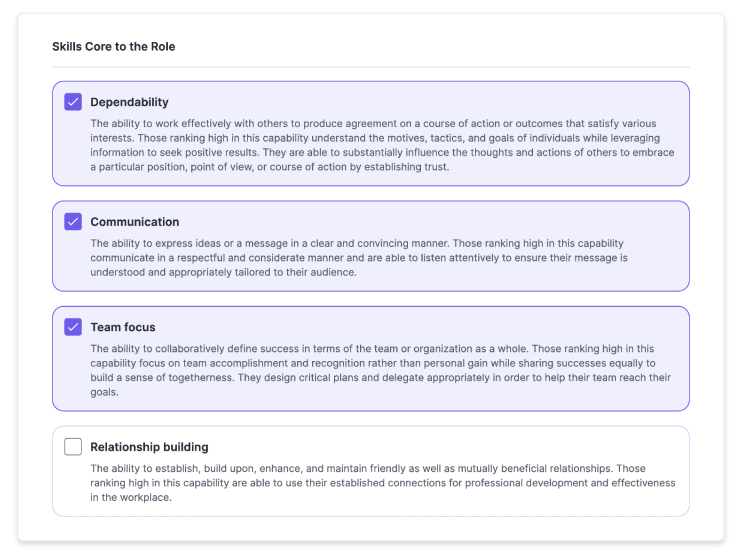Viewport: 742px width, 560px height.
Task: Click the line starting "The ability to work effectively"
Action: pyautogui.click(x=373, y=124)
